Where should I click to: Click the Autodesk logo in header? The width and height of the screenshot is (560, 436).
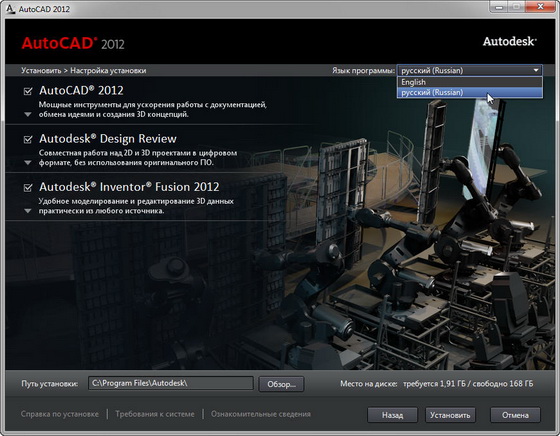coord(510,41)
